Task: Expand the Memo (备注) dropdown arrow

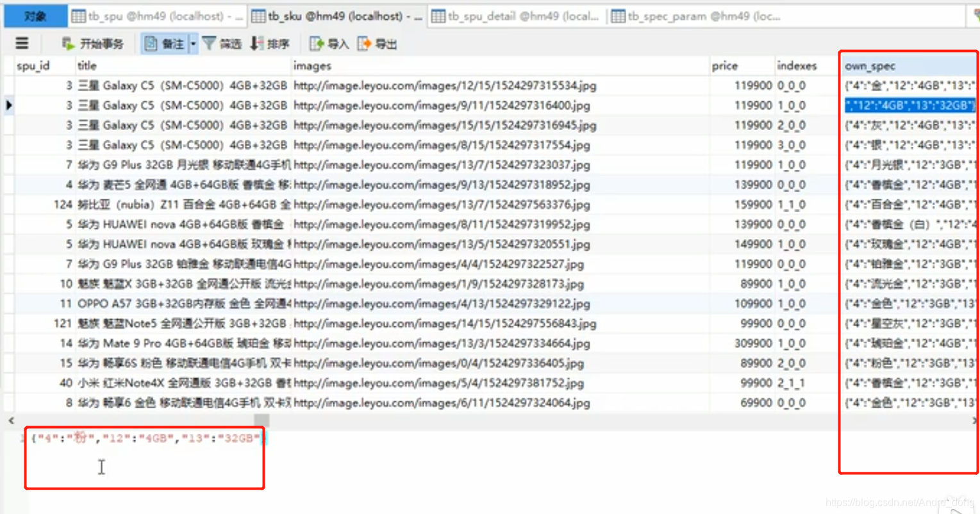Action: click(x=193, y=44)
